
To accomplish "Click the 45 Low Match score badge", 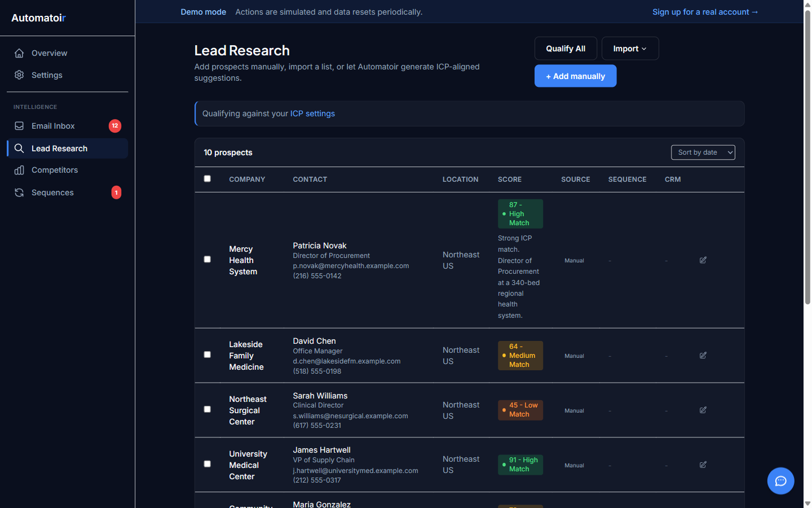I will (x=520, y=410).
